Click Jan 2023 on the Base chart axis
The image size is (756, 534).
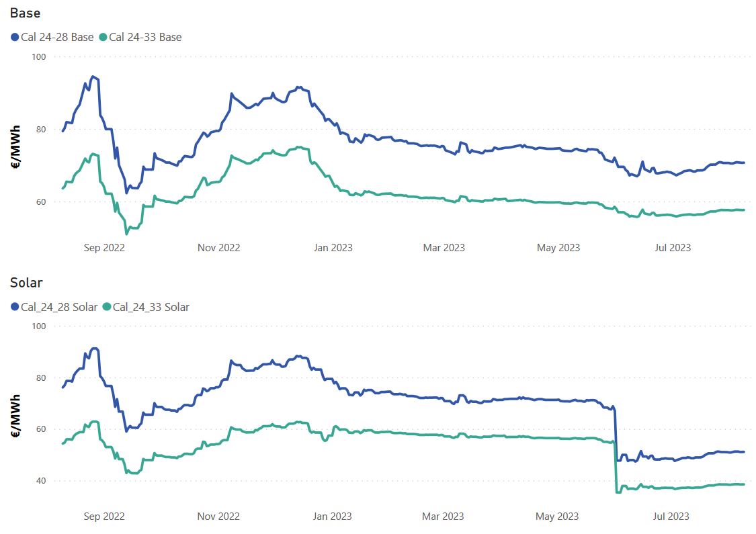click(331, 248)
